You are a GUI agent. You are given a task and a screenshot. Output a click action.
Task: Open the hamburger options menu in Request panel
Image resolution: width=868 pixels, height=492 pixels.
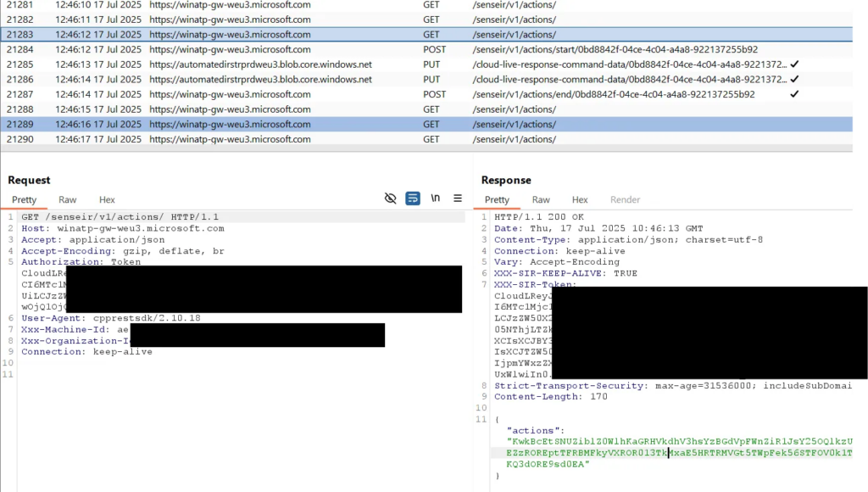[x=458, y=198]
